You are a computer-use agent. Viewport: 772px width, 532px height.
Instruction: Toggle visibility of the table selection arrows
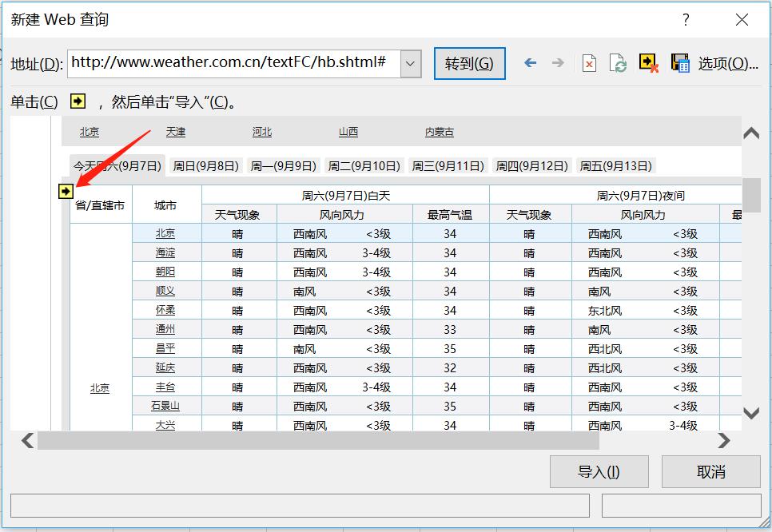[x=648, y=62]
